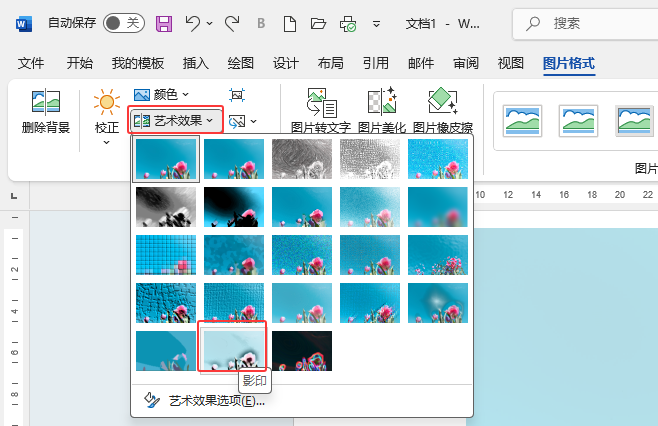Screen dimensions: 658x426
Task: Switch to the 视图 ribbon tab
Action: click(511, 63)
